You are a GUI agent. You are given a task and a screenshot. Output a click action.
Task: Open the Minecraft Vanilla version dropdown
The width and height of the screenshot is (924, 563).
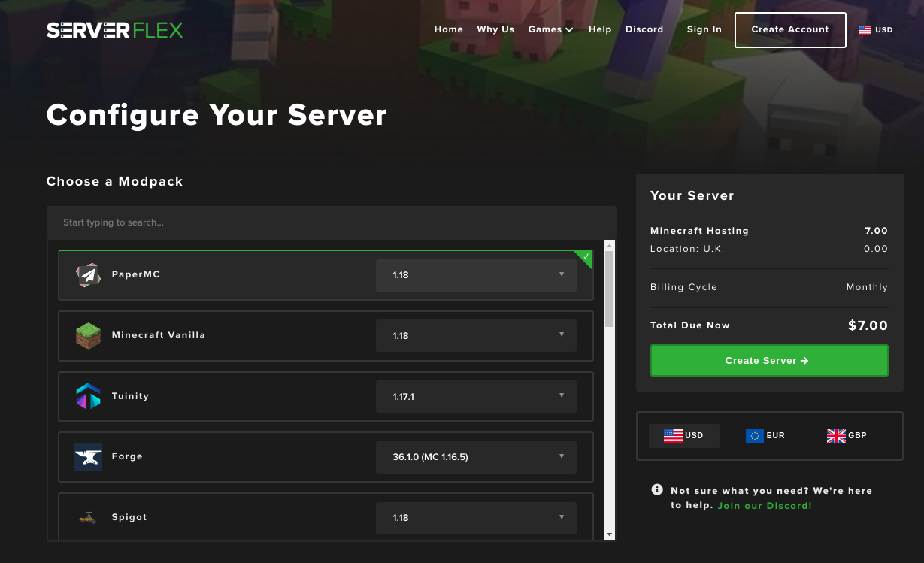point(476,336)
